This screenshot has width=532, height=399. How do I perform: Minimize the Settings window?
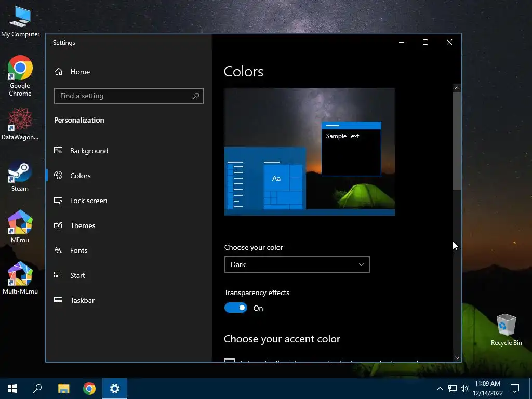402,42
